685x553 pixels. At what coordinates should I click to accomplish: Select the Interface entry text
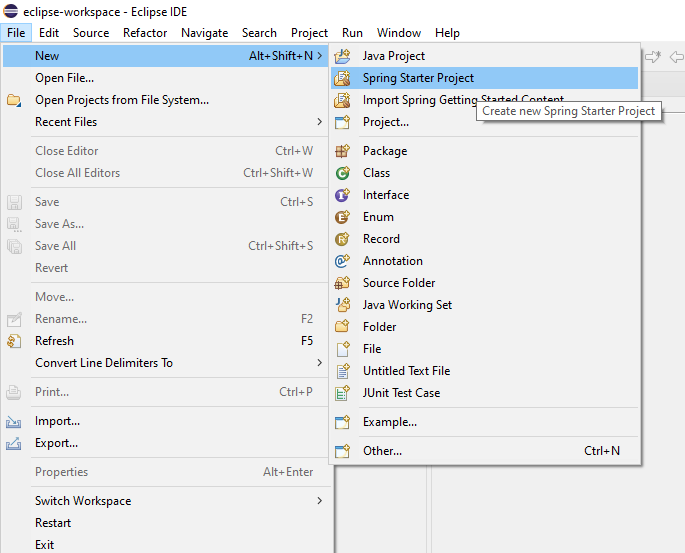[x=386, y=195]
